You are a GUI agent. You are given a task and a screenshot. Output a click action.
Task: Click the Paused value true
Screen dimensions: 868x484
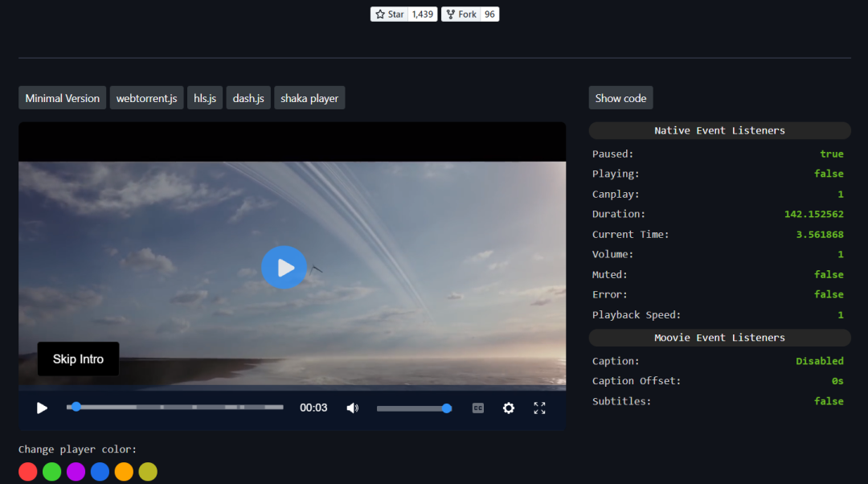coord(832,154)
